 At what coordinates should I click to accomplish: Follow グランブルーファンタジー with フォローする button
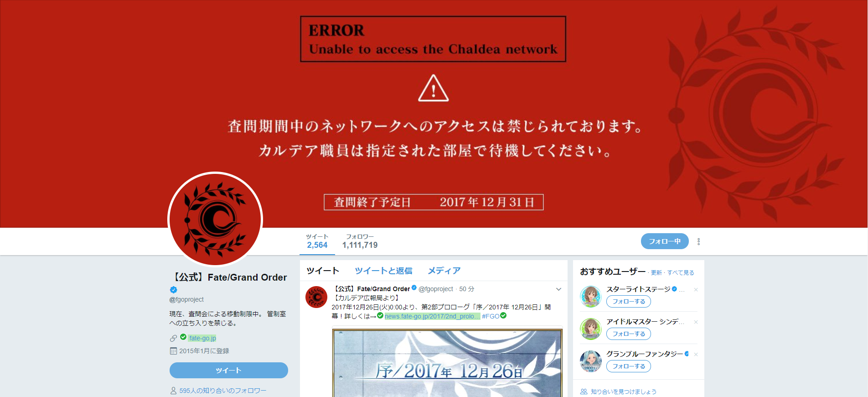tap(629, 366)
